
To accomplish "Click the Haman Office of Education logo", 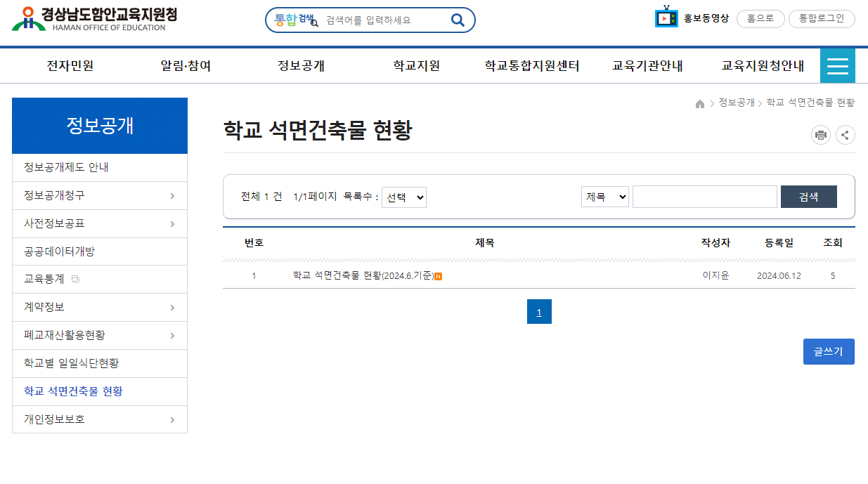I will click(x=94, y=19).
